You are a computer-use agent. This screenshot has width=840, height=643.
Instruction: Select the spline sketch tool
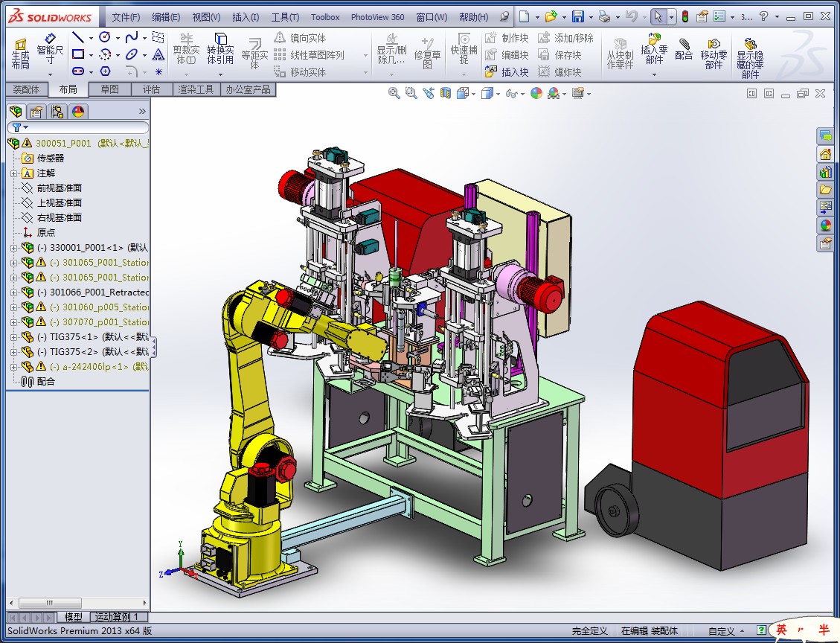point(131,37)
